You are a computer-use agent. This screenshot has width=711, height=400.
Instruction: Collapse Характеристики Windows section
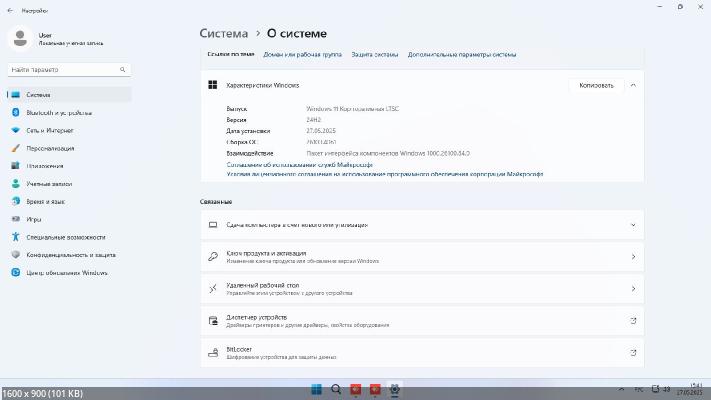point(633,85)
